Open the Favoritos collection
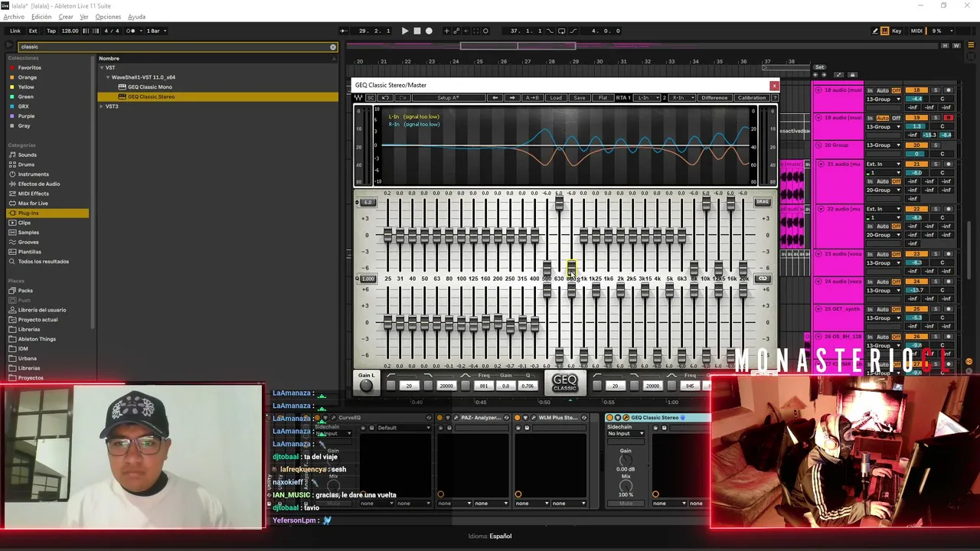 click(30, 67)
